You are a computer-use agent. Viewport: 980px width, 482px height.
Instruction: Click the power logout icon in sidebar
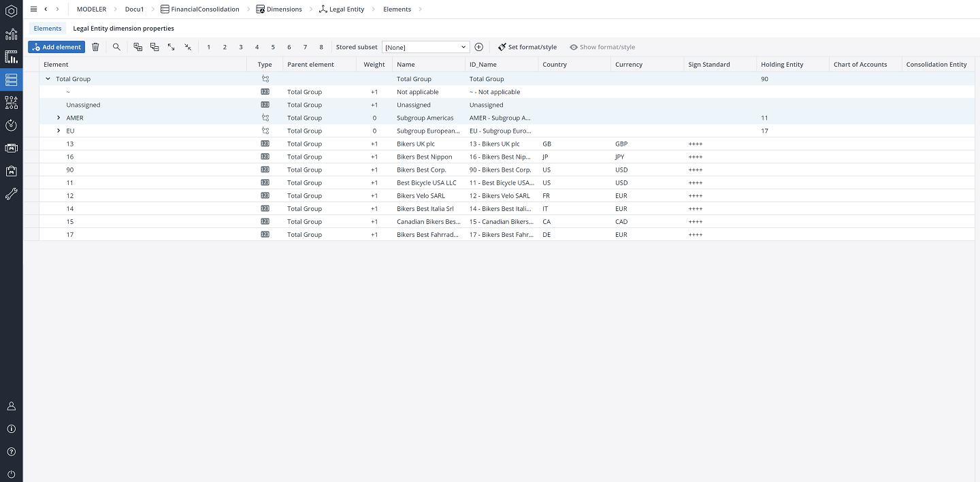click(11, 475)
